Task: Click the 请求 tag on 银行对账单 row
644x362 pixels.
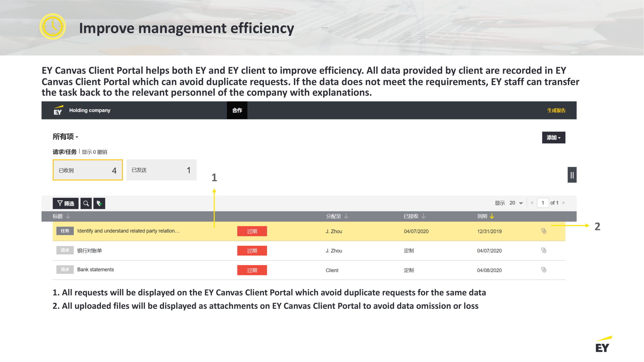Action: pos(65,250)
